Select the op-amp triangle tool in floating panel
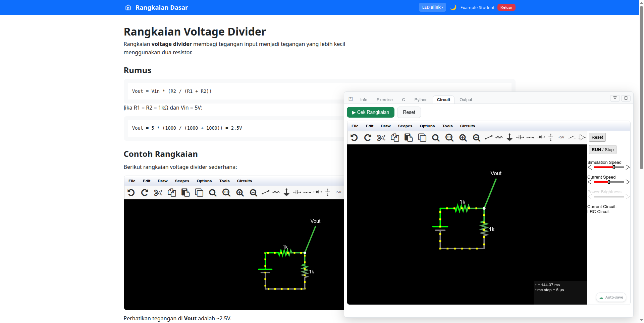Viewport: 644px width, 323px height. pyautogui.click(x=582, y=137)
